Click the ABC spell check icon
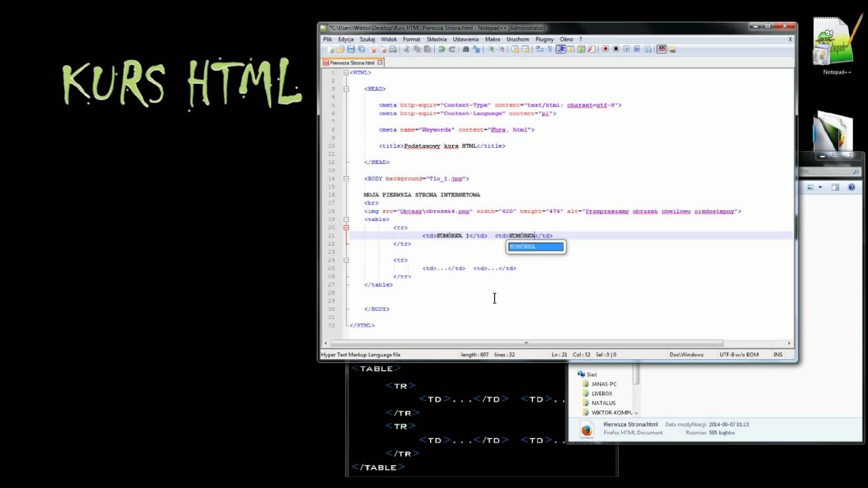Viewport: 868px width, 488px height. tap(662, 49)
